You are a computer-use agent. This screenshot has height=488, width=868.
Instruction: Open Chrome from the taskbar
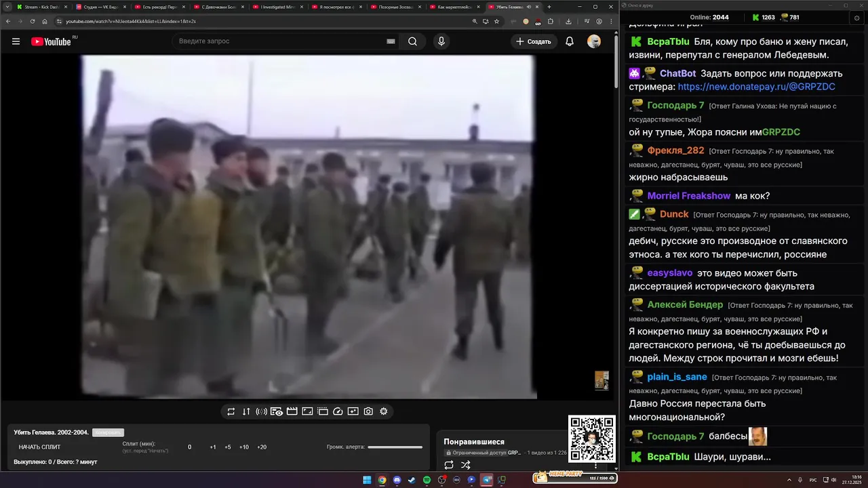382,480
